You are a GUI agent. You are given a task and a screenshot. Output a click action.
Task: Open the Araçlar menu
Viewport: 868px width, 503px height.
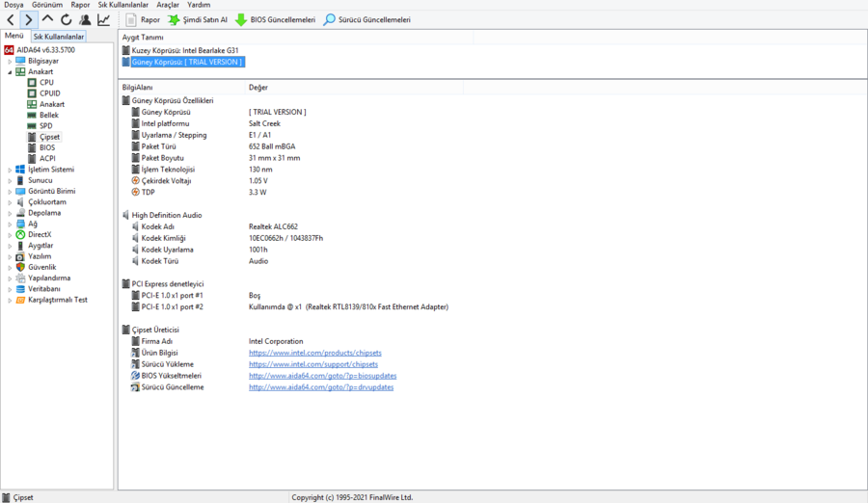coord(167,5)
